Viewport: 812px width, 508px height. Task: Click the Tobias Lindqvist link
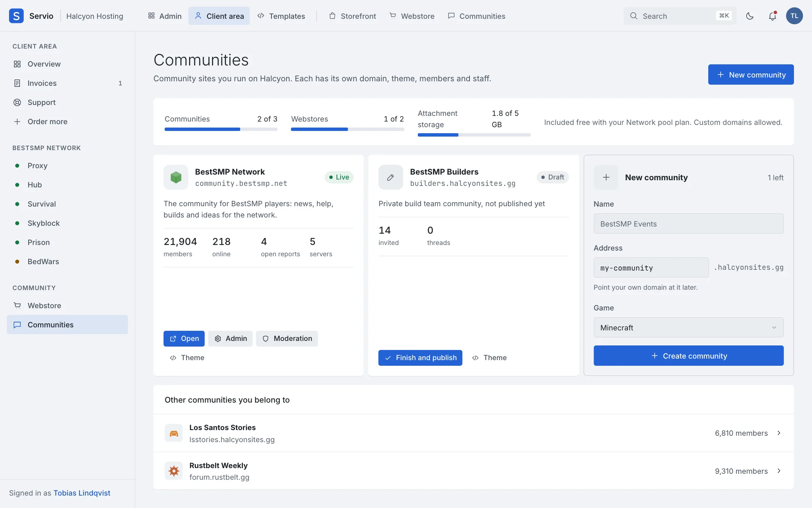coord(82,493)
